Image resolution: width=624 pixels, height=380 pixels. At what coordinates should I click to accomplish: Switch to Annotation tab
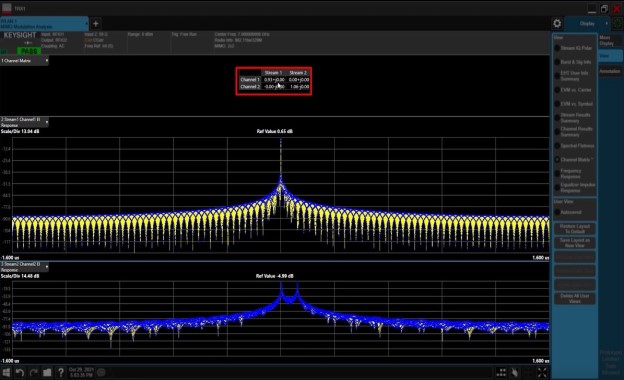point(609,71)
